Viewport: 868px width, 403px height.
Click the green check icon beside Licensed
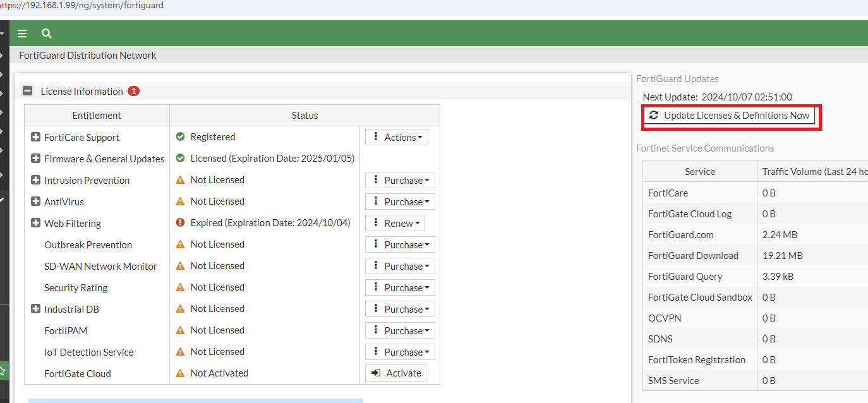coord(180,158)
